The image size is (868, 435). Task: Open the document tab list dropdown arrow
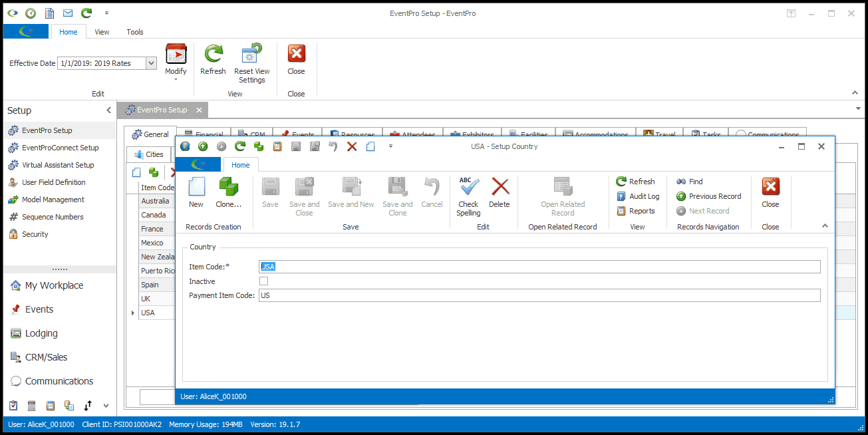click(x=859, y=108)
